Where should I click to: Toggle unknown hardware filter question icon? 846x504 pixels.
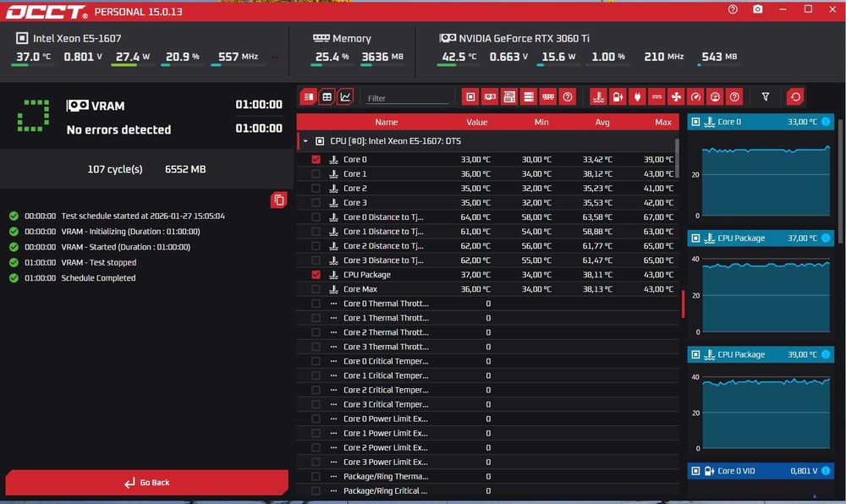pos(568,97)
